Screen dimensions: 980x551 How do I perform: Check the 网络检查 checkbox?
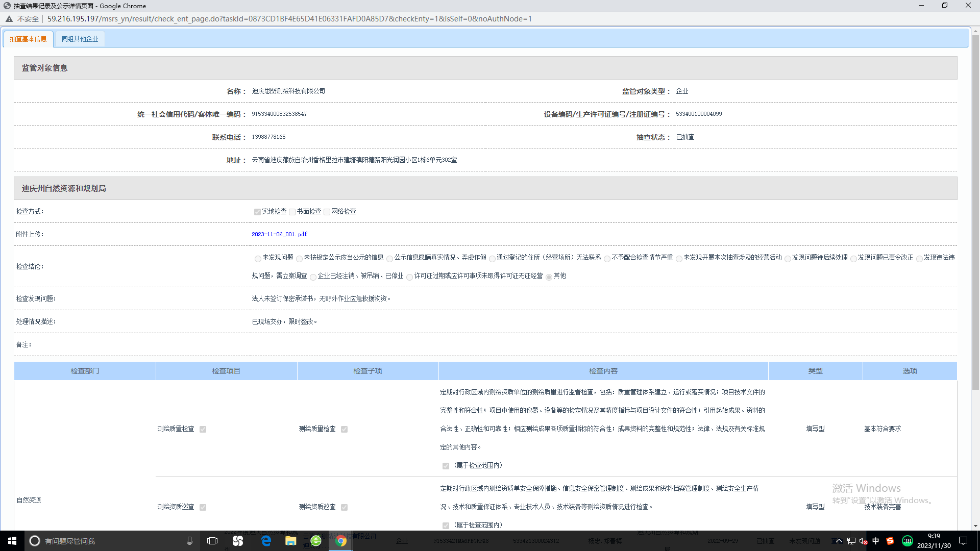pos(327,212)
